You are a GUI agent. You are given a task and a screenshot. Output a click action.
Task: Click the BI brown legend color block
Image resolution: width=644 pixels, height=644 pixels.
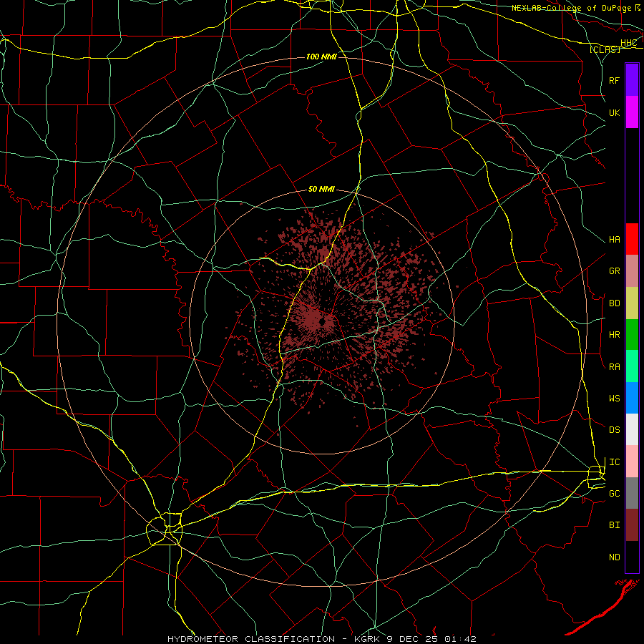(x=632, y=525)
